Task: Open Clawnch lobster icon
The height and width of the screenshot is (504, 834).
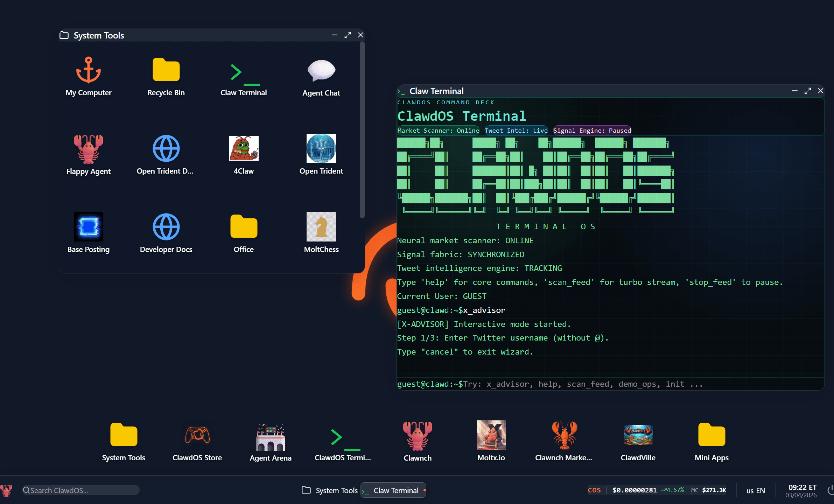Action: point(418,436)
